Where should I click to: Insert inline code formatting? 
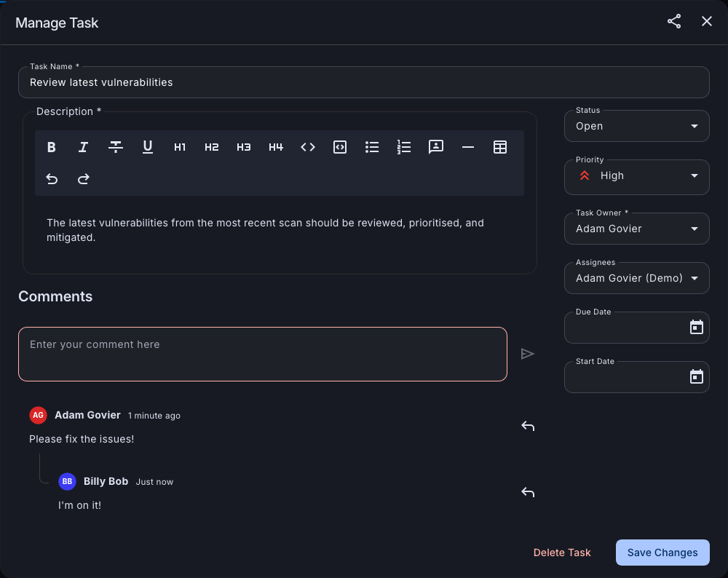pyautogui.click(x=308, y=147)
